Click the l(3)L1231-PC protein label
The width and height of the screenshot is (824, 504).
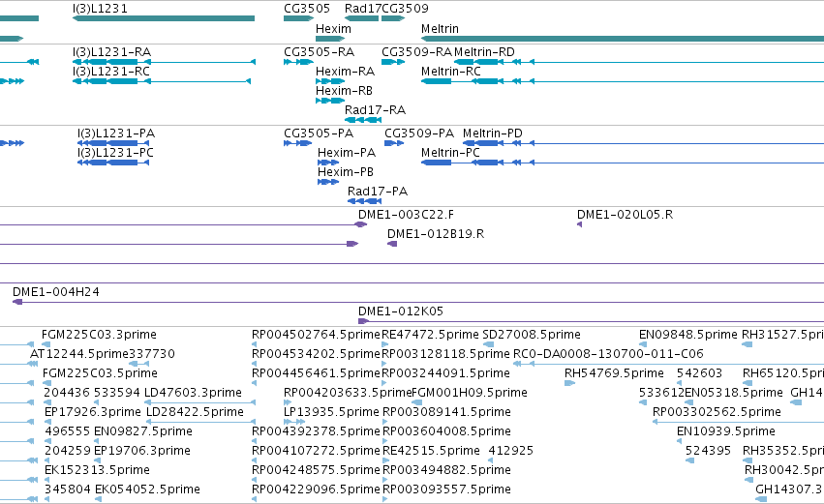pyautogui.click(x=115, y=153)
